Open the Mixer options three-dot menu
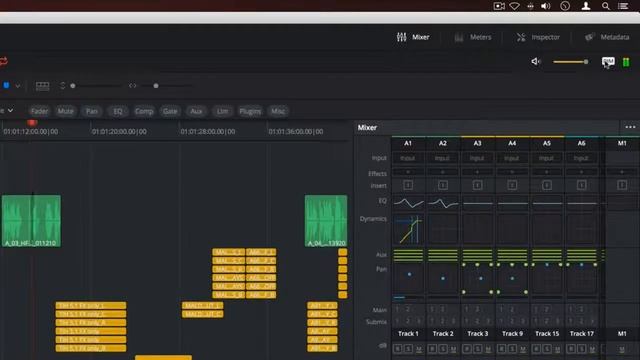Image resolution: width=640 pixels, height=360 pixels. pyautogui.click(x=630, y=127)
